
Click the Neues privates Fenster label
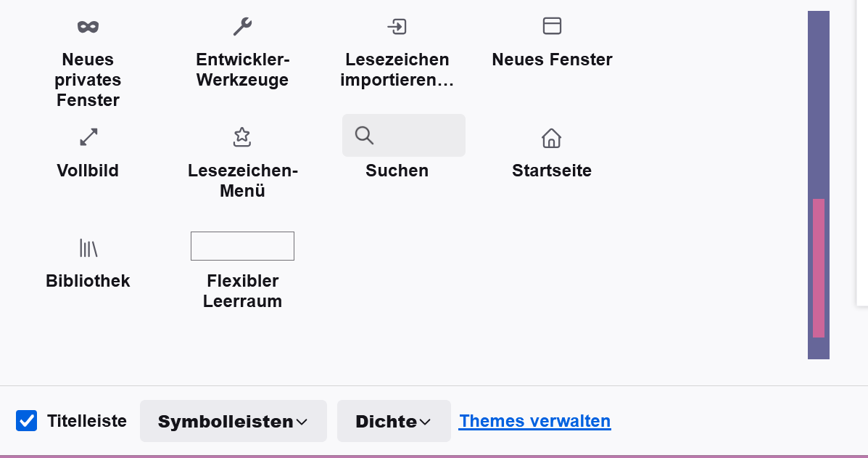click(x=88, y=80)
